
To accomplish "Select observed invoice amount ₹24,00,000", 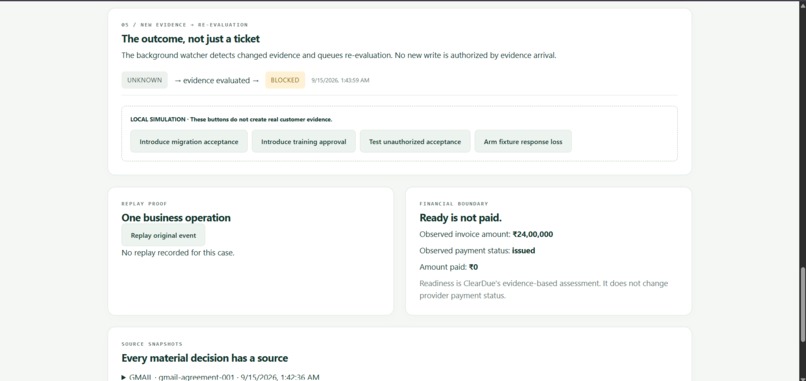I will coord(533,234).
